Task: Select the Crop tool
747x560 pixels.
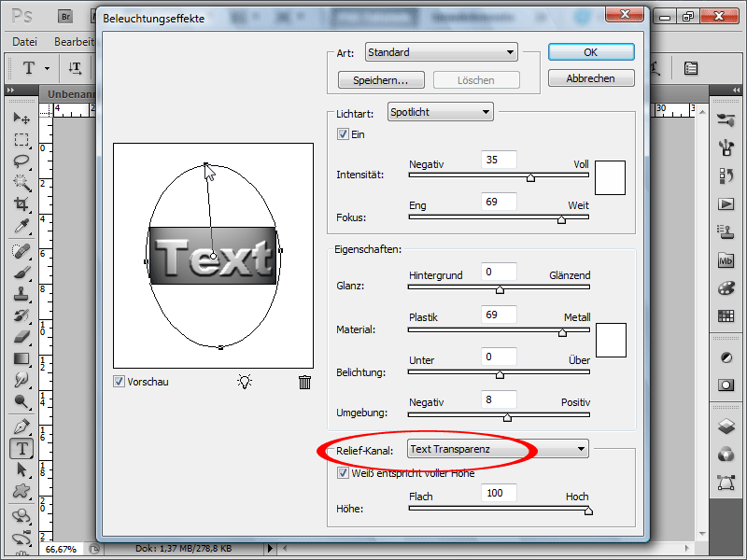Action: [x=21, y=203]
